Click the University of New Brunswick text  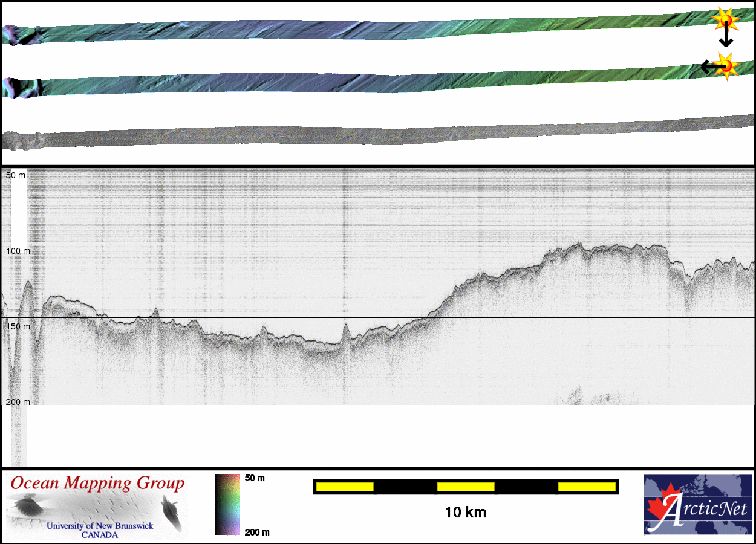click(x=100, y=526)
